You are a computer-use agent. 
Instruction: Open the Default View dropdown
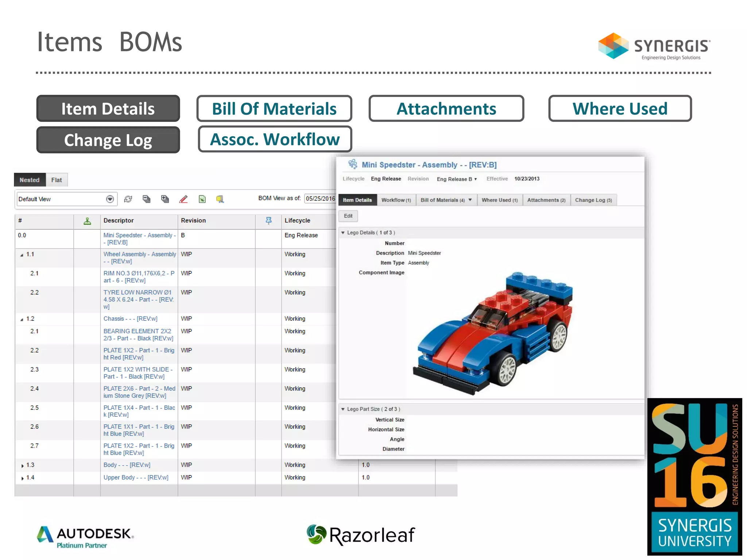[110, 199]
